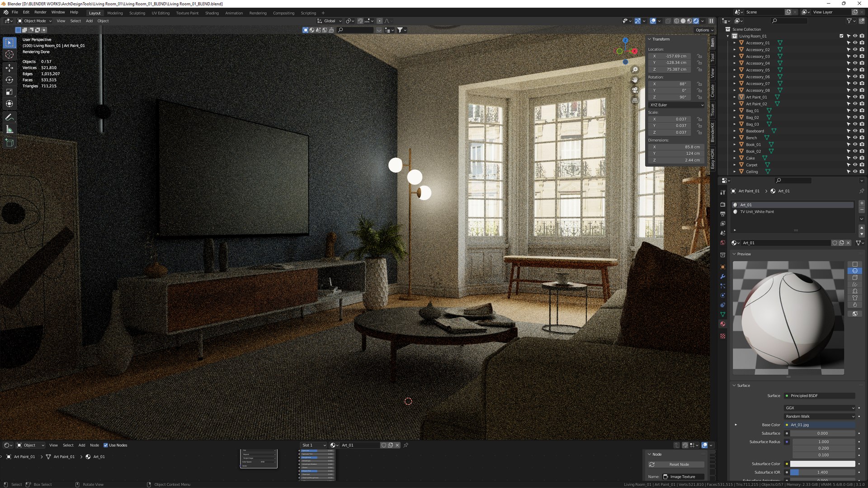Open the Render menu

coord(40,12)
